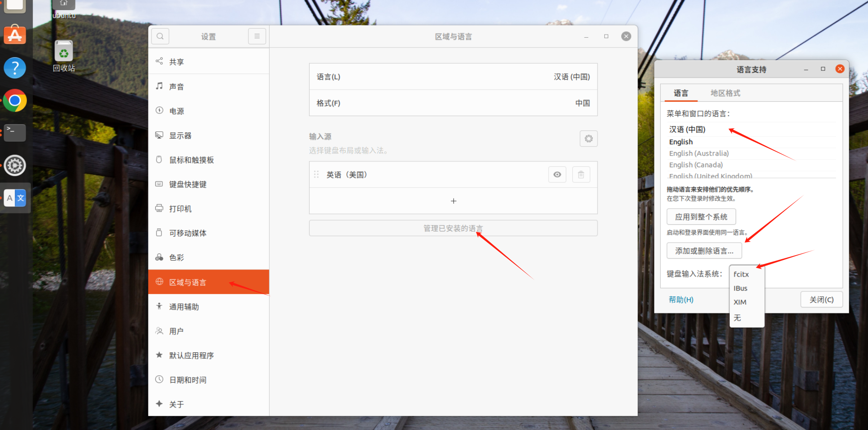Open 共享 settings in the sidebar
This screenshot has width=868, height=430.
coord(209,62)
